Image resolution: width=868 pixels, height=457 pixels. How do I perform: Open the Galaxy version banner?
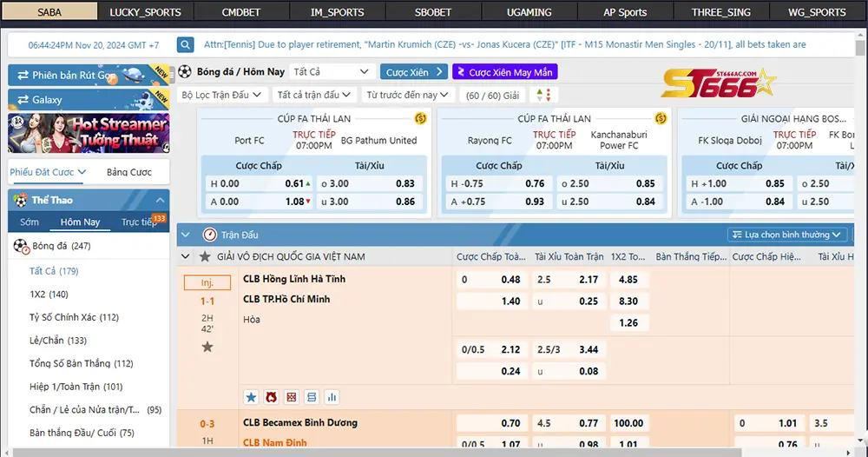[89, 100]
